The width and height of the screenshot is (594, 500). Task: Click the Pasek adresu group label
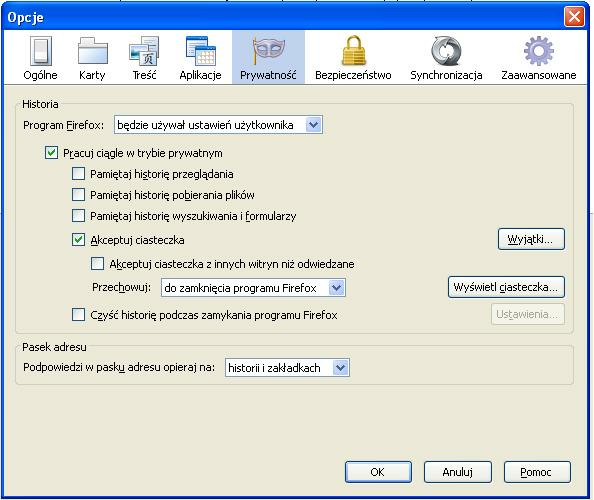[x=54, y=347]
